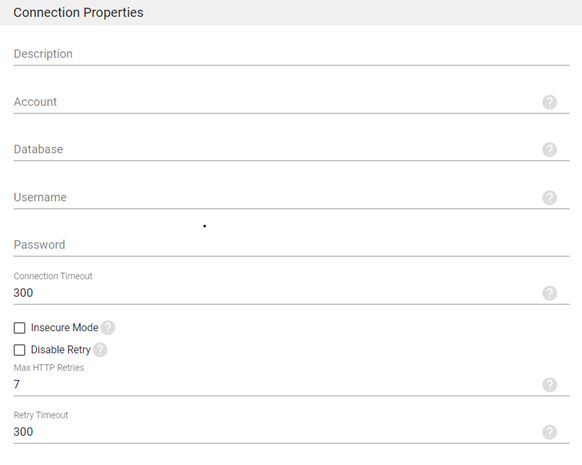Click the Connection Timeout help icon
Screen dimensions: 582x465
point(549,293)
